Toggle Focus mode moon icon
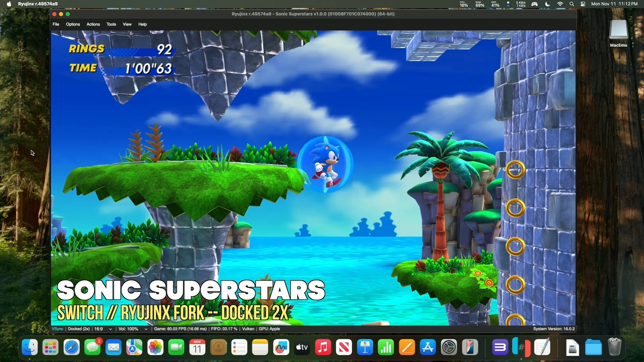The height and width of the screenshot is (362, 644). click(x=547, y=4)
